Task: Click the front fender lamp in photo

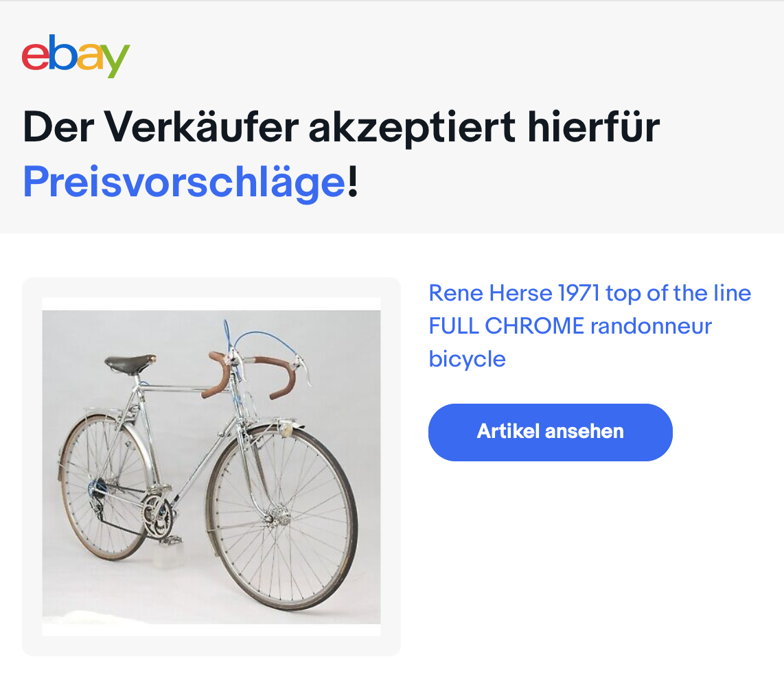Action: pos(286,430)
